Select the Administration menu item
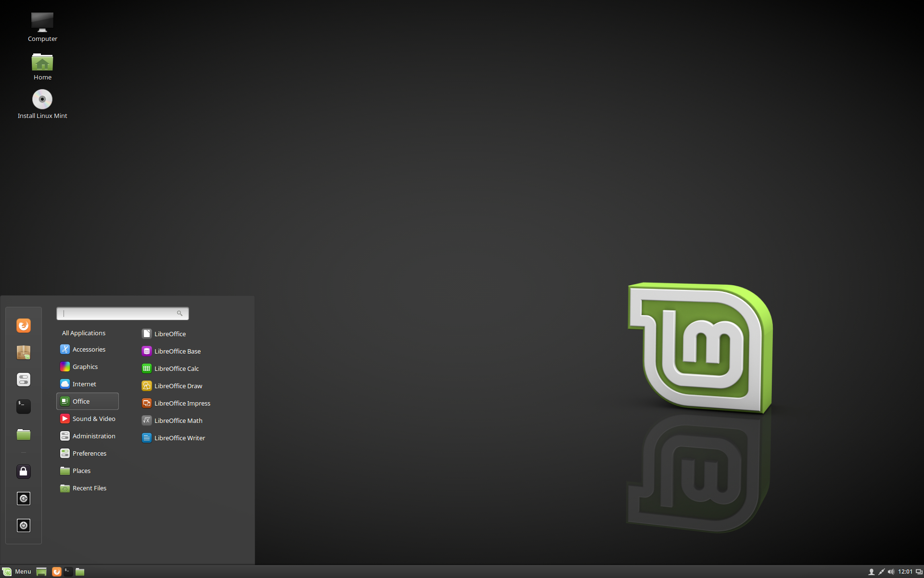924x578 pixels. tap(93, 435)
